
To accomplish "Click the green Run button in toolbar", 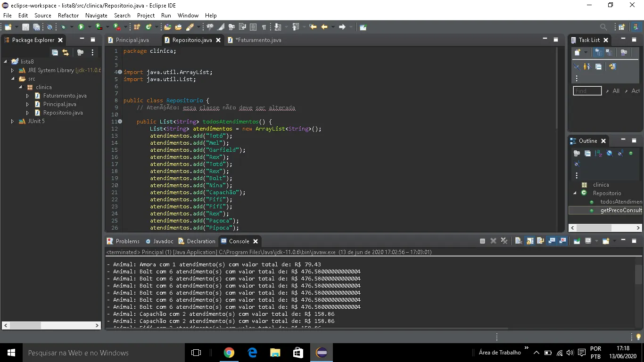I will click(x=81, y=27).
